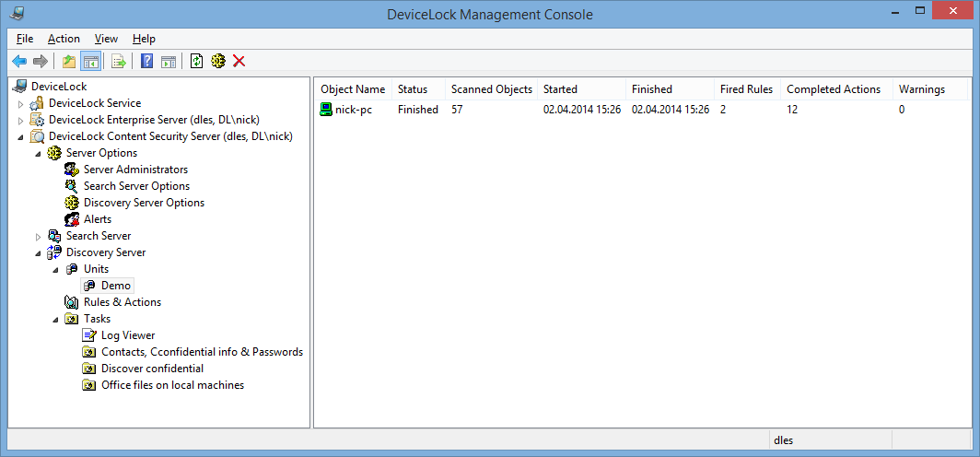The height and width of the screenshot is (457, 980).
Task: Sort by Object Name column header
Action: tap(354, 89)
